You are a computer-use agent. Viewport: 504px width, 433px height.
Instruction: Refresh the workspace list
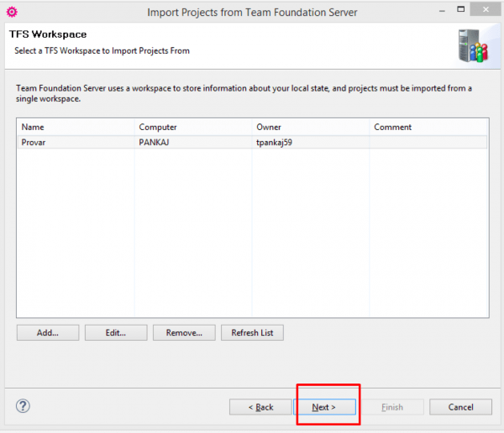tap(252, 332)
